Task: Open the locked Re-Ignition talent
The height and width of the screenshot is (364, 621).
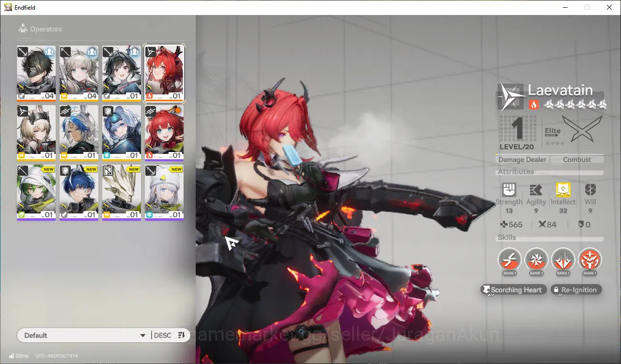Action: pyautogui.click(x=576, y=290)
